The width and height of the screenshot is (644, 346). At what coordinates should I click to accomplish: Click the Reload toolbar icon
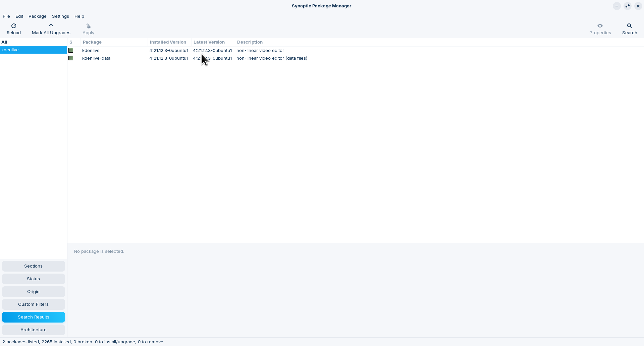click(x=14, y=26)
